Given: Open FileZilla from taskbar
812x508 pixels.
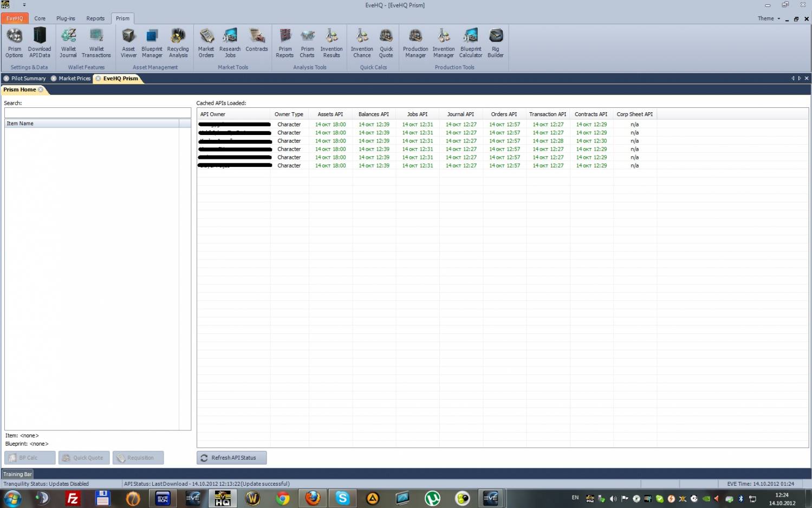Looking at the screenshot, I should tap(72, 498).
